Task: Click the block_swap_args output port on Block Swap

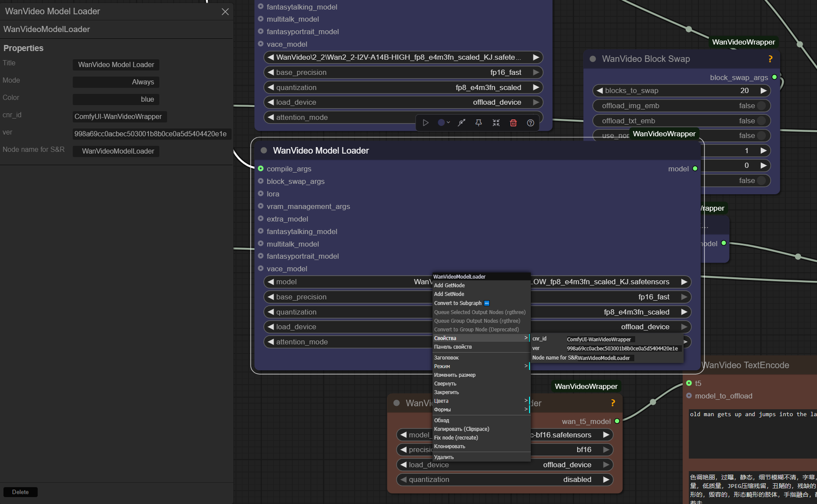Action: coord(774,77)
